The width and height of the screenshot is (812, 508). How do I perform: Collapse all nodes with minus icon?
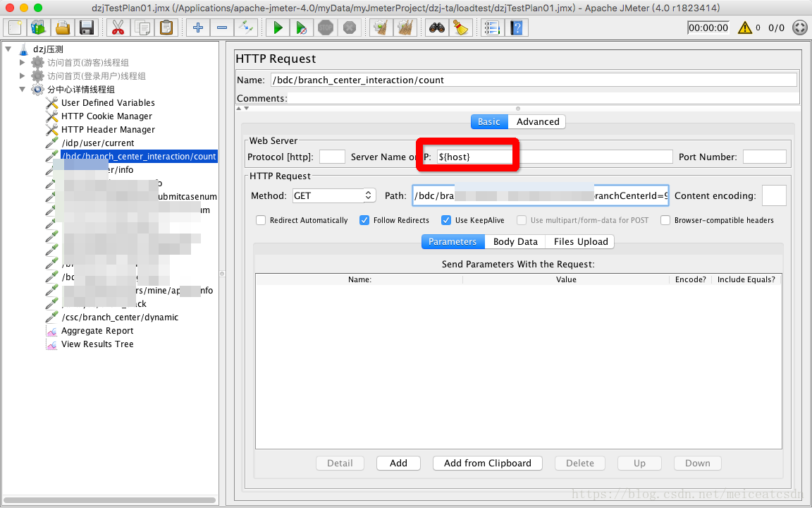[x=221, y=28]
